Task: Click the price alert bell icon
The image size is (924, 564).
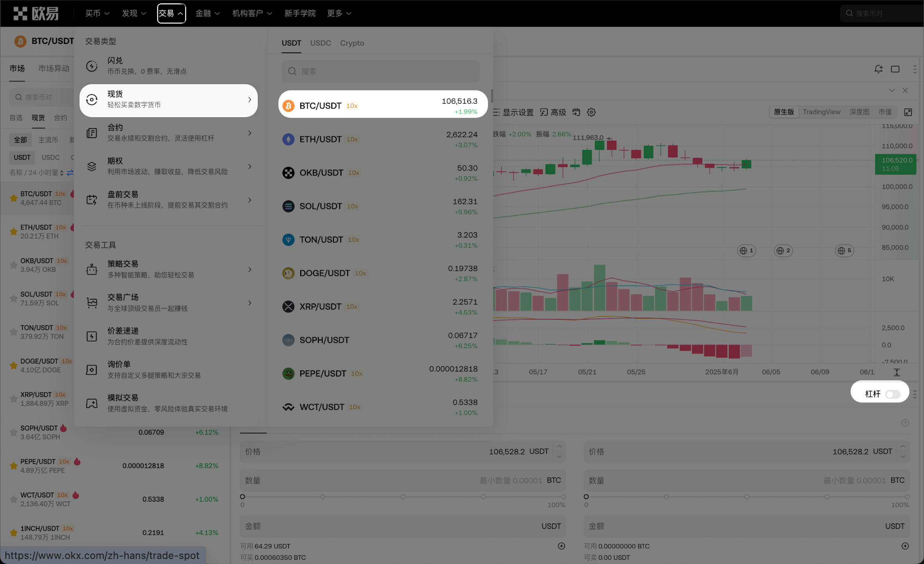Action: [x=878, y=69]
